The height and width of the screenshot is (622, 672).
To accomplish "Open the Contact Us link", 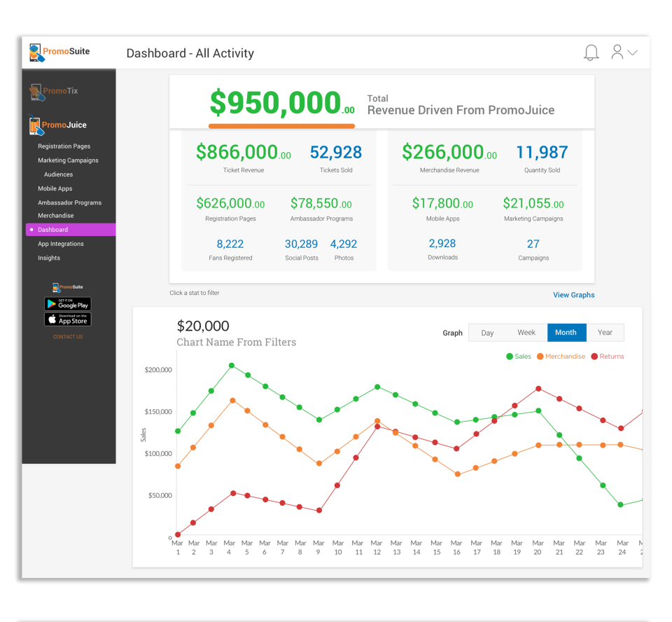I will pyautogui.click(x=67, y=336).
